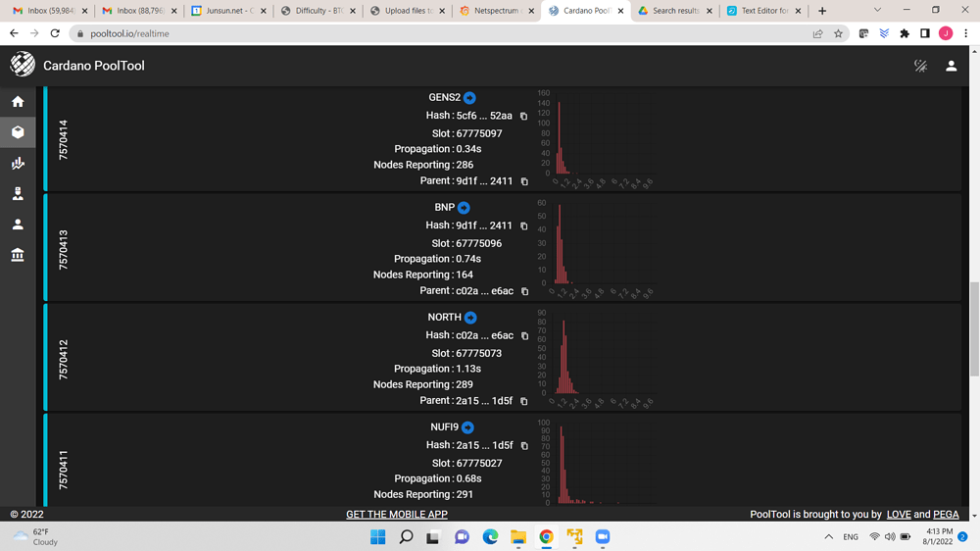
Task: Copy NUFI9 block hash 2a15 ... 1d5f
Action: pos(524,446)
